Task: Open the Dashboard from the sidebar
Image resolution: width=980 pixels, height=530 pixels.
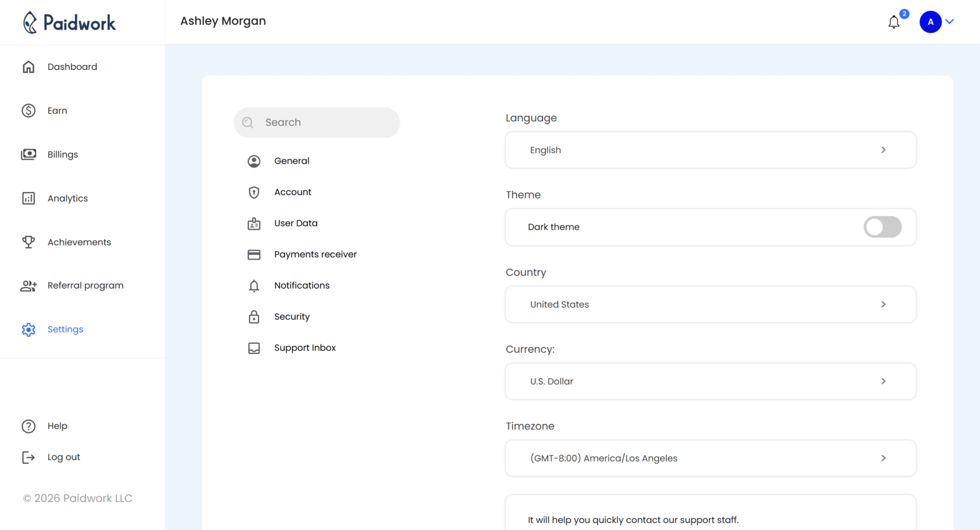Action: [72, 66]
